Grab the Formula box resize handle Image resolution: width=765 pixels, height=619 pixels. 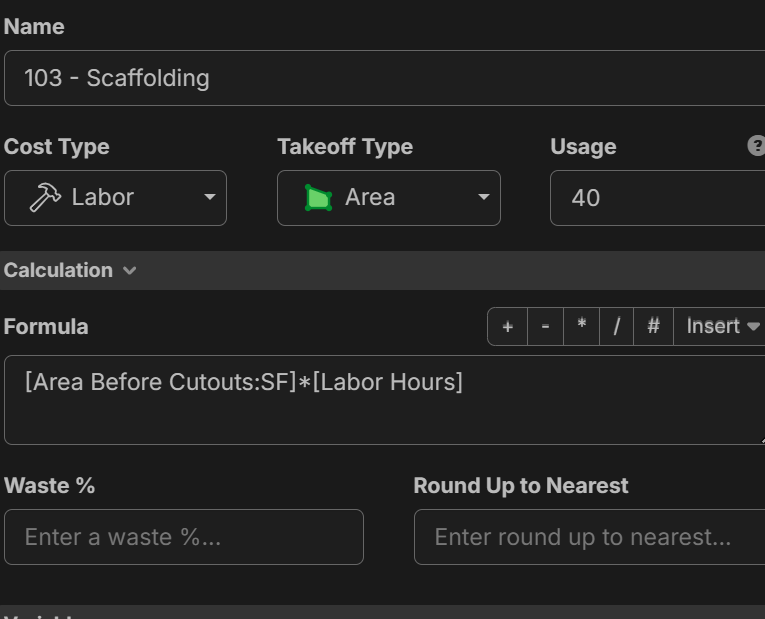(x=760, y=439)
